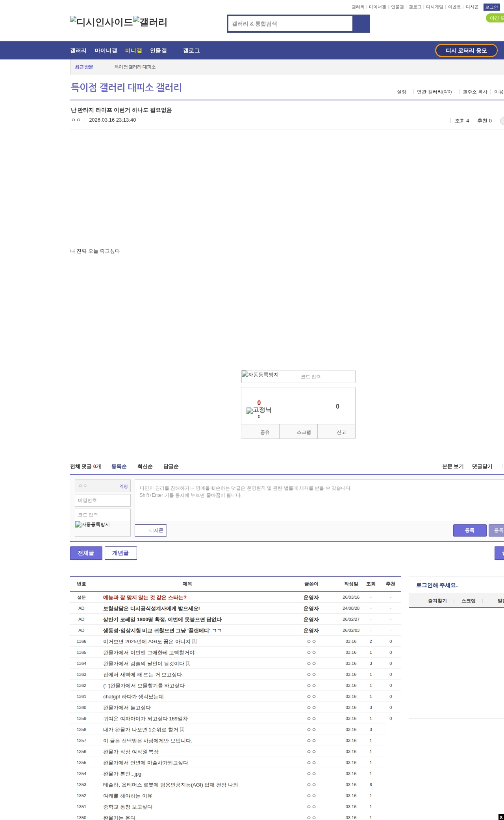Click the 고정닉 recommend icon
Image resolution: width=504 pixels, height=820 pixels.
point(259,410)
